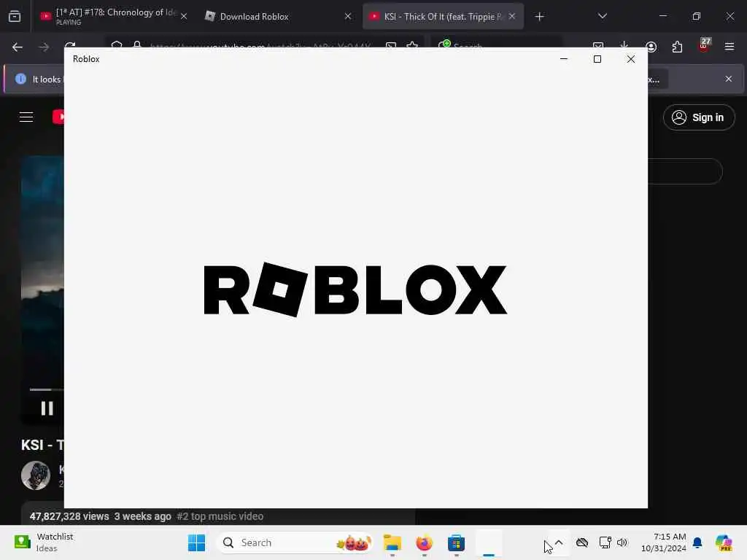Switch to the Download Roblox tab
Image resolution: width=747 pixels, height=560 pixels.
click(x=279, y=16)
